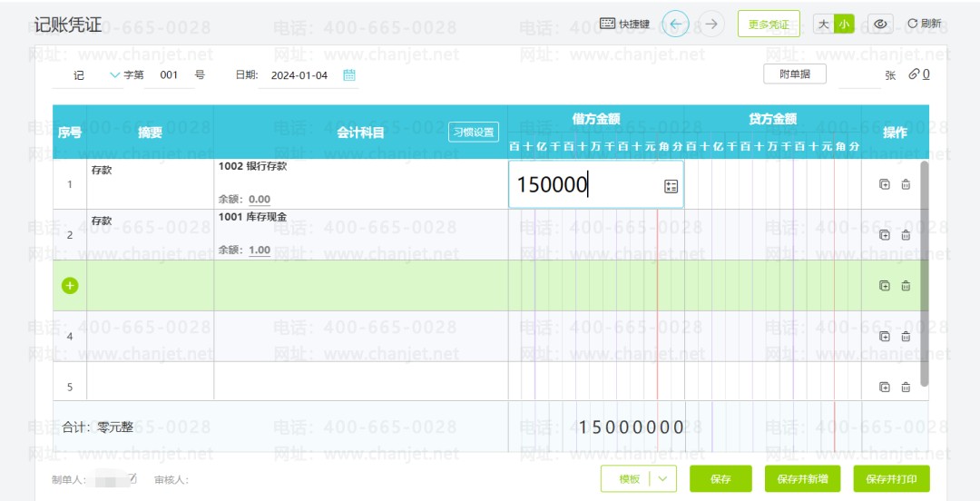The height and width of the screenshot is (501, 980).
Task: Click balance value 0.00 under 银行存款
Action: [x=260, y=200]
